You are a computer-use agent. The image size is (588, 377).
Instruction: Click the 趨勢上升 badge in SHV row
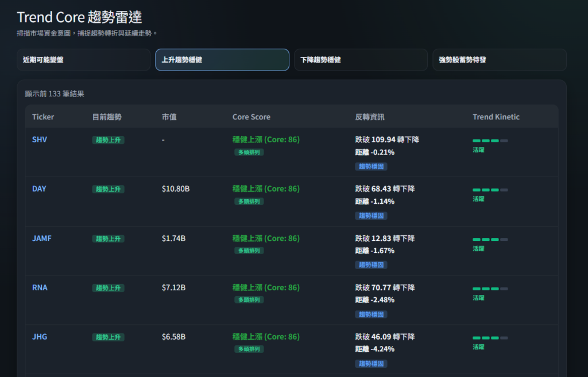pyautogui.click(x=108, y=140)
